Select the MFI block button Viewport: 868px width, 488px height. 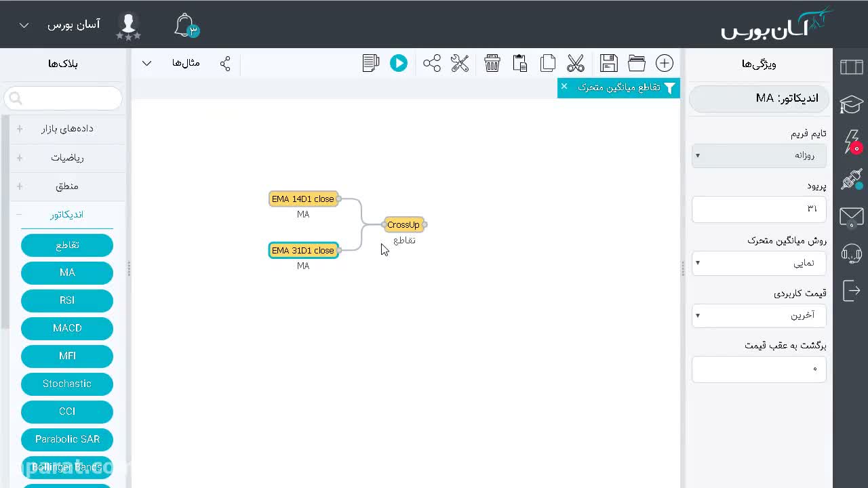[67, 356]
